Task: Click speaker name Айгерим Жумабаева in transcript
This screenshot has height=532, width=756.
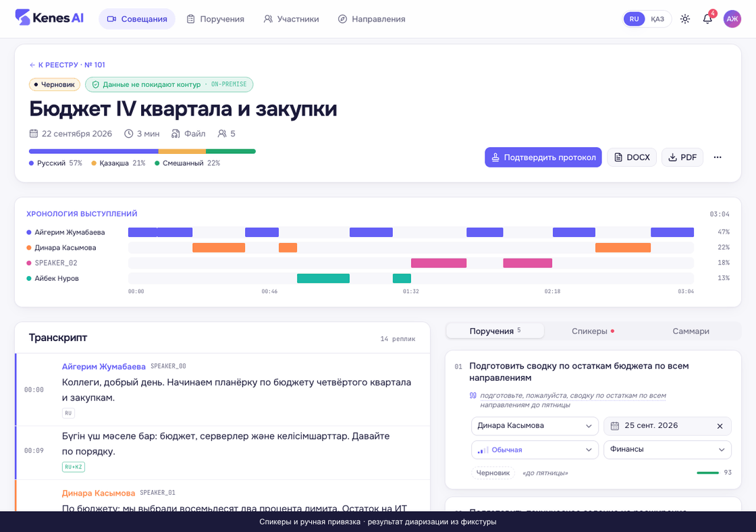Action: point(104,367)
